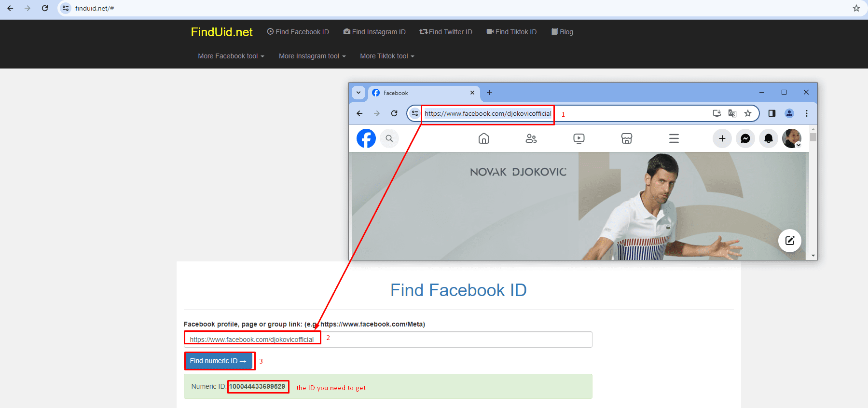Open the Chrome profile icon in Facebook window
The image size is (868, 408).
tap(789, 113)
